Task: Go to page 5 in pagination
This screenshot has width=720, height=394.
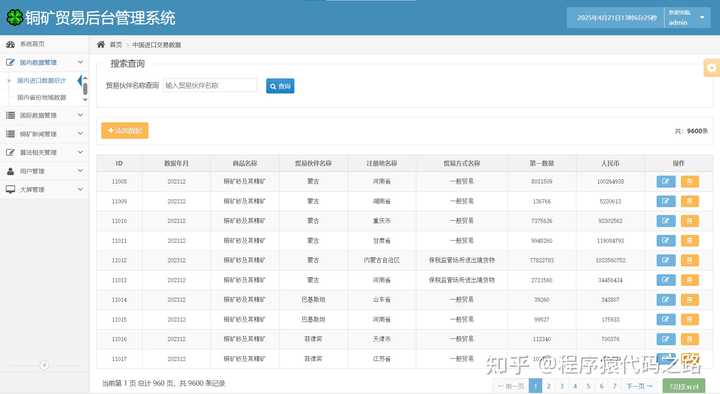Action: click(588, 386)
